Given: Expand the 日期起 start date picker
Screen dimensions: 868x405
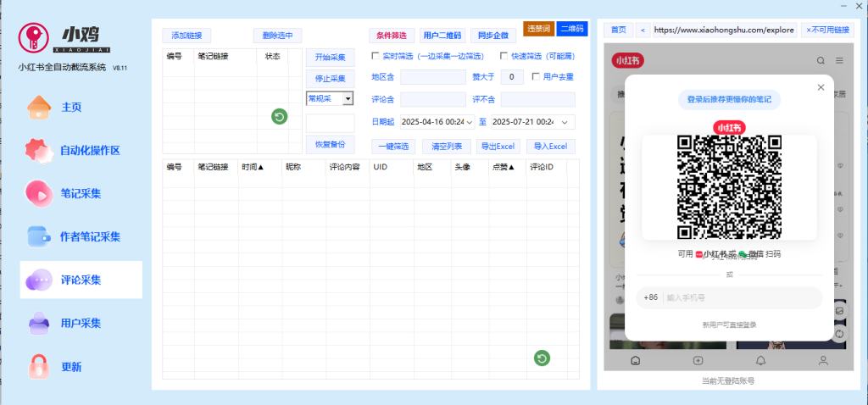Looking at the screenshot, I should pos(470,122).
